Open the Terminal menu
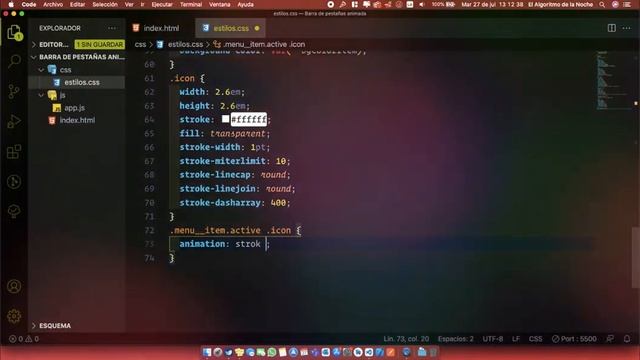This screenshot has width=640, height=360. tap(191, 4)
